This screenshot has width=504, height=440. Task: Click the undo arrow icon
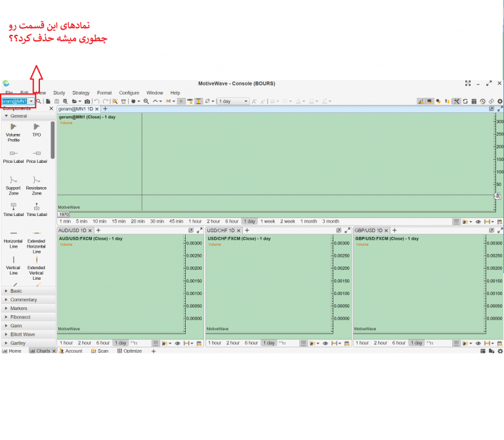tap(96, 101)
